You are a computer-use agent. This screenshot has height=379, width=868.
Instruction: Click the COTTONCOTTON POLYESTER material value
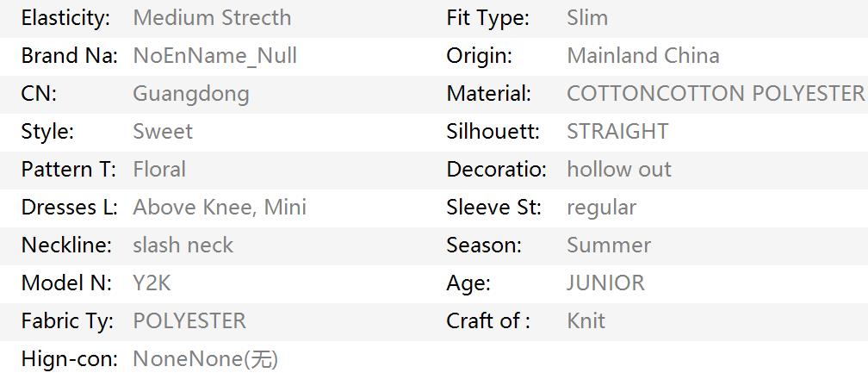point(716,94)
